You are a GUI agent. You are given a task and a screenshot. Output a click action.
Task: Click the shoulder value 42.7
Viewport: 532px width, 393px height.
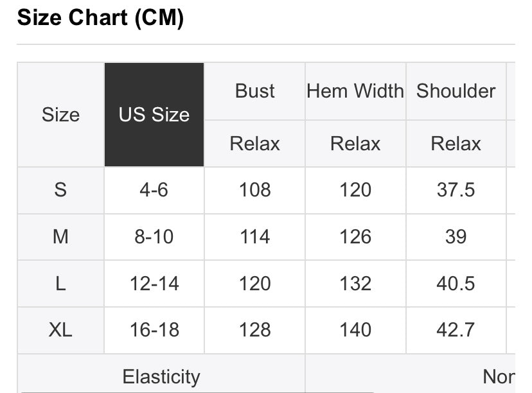pyautogui.click(x=456, y=330)
